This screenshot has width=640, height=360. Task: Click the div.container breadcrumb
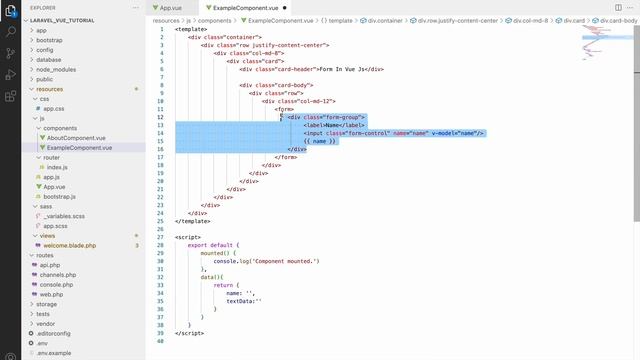point(385,21)
